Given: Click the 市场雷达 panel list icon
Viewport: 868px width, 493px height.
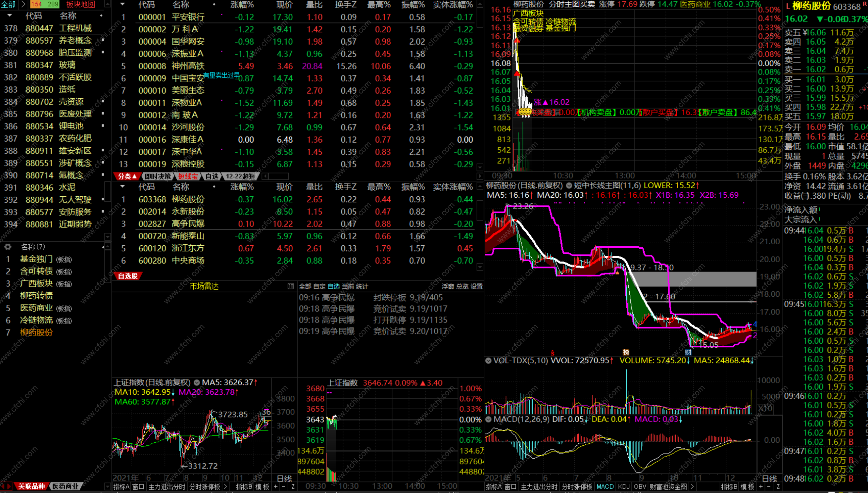Looking at the screenshot, I should pyautogui.click(x=290, y=286).
